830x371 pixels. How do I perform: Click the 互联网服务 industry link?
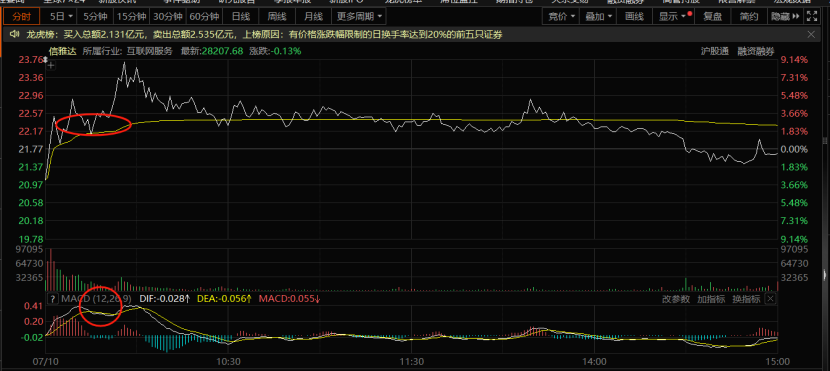click(x=150, y=51)
